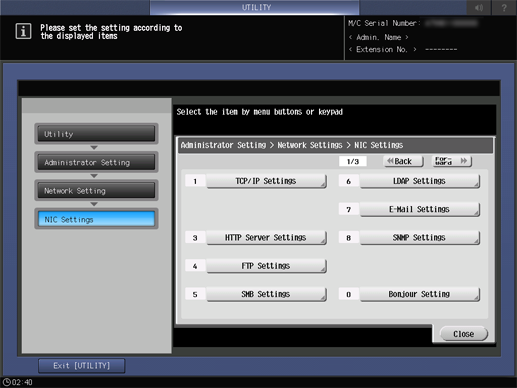Click the clock icon in status bar

[6, 382]
